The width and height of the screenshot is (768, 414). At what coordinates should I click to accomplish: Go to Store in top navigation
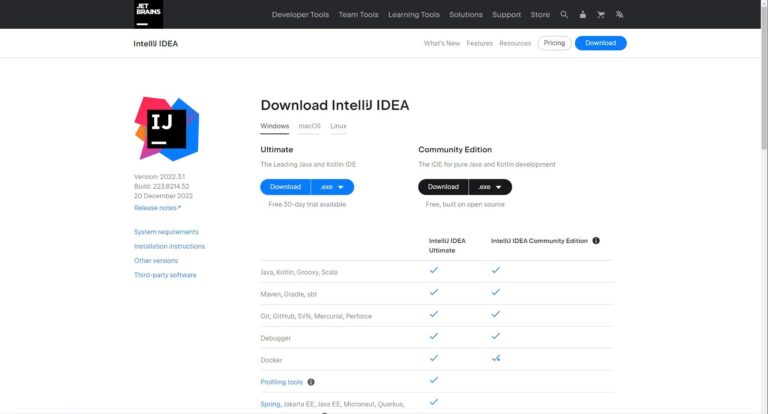540,15
